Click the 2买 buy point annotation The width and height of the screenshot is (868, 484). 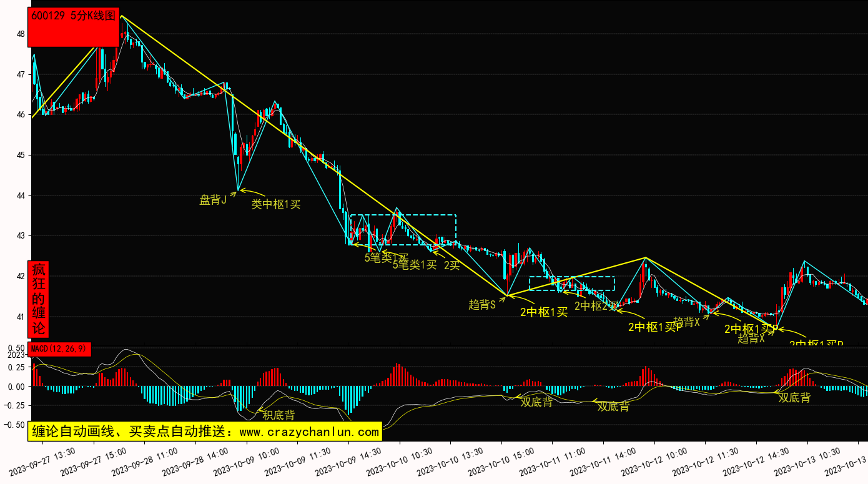point(451,265)
